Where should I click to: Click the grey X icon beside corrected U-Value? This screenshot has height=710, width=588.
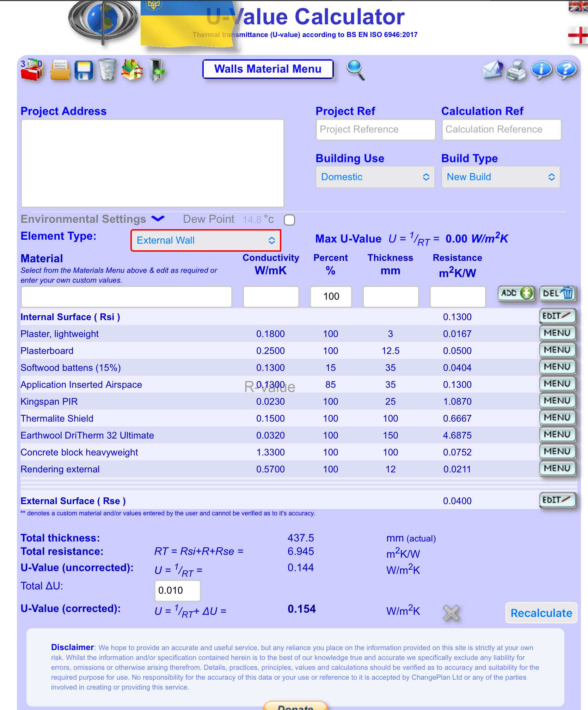click(x=451, y=613)
